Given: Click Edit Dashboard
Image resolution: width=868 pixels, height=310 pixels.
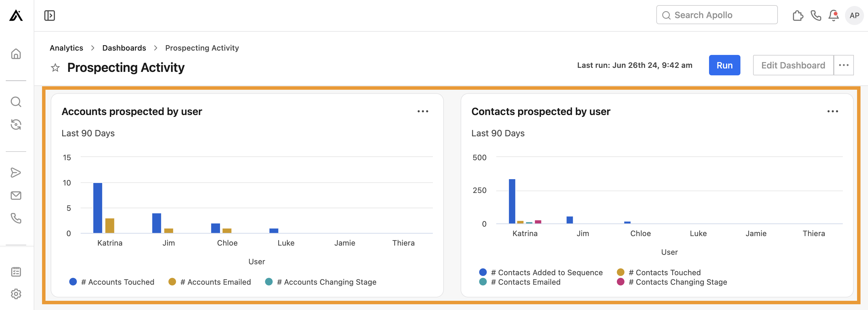Looking at the screenshot, I should tap(793, 65).
